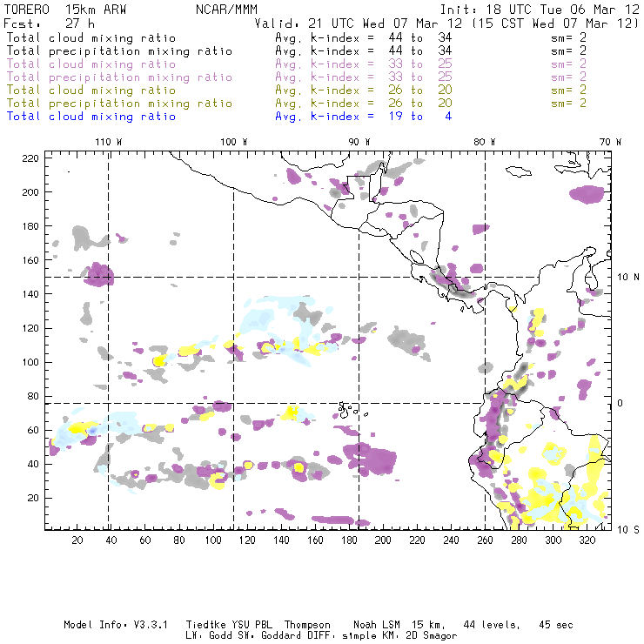Click the '300' grid axis number
This screenshot has width=644, height=644.
point(553,540)
